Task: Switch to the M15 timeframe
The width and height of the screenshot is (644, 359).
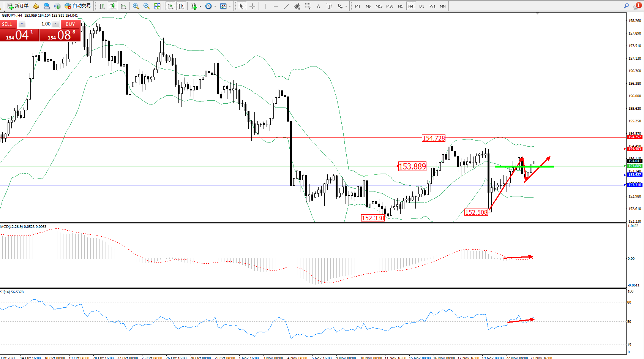Action: click(379, 6)
